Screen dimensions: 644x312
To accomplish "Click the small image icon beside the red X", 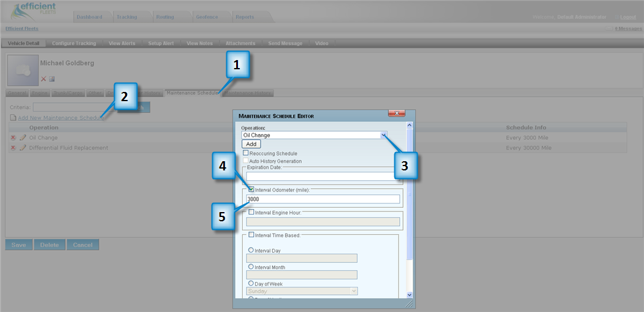I will pos(52,79).
